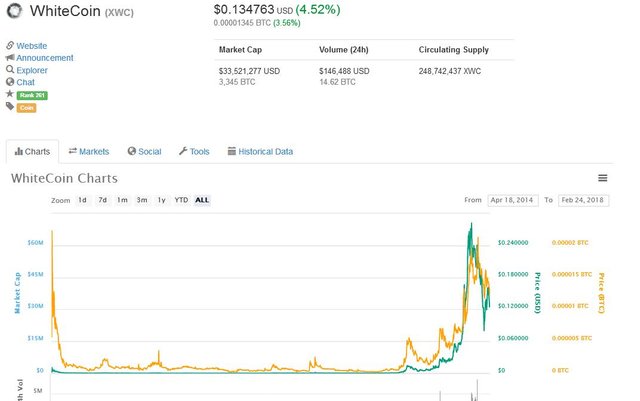Click the magnifier icon beside Explorer

10,70
